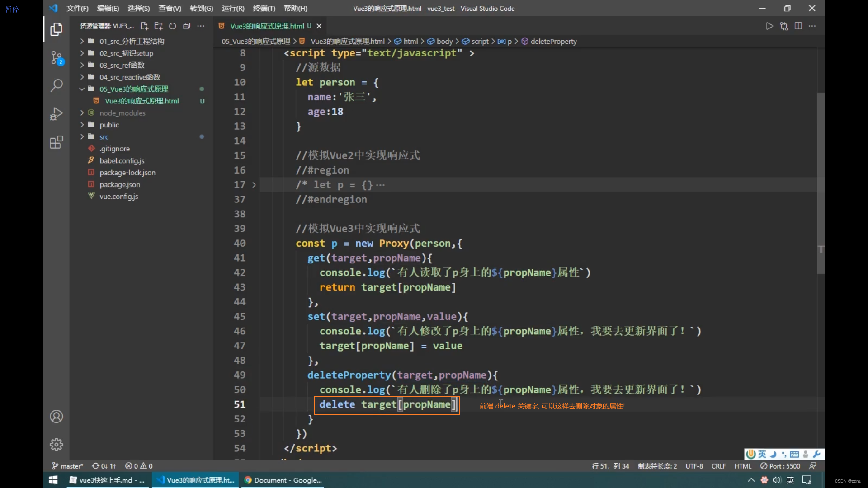868x488 pixels.
Task: Change the HTML language mode
Action: coord(743,466)
